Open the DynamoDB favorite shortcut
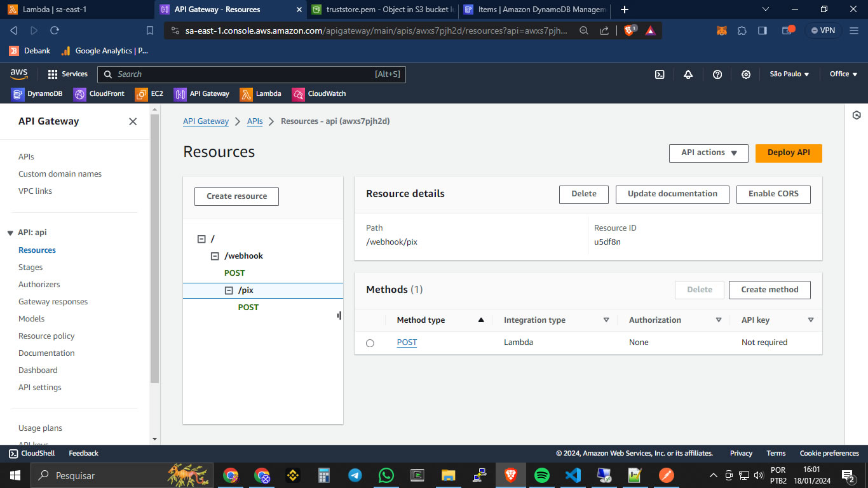 (37, 94)
